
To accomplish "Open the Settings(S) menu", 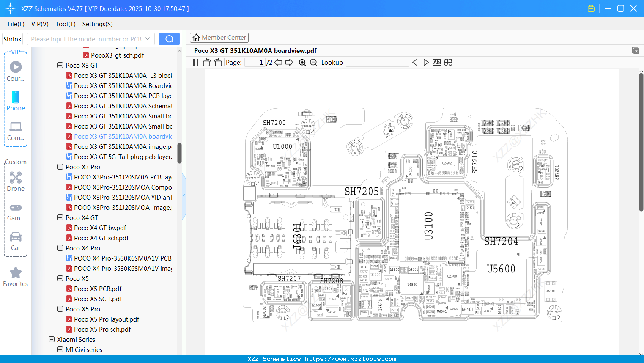I will coord(98,24).
